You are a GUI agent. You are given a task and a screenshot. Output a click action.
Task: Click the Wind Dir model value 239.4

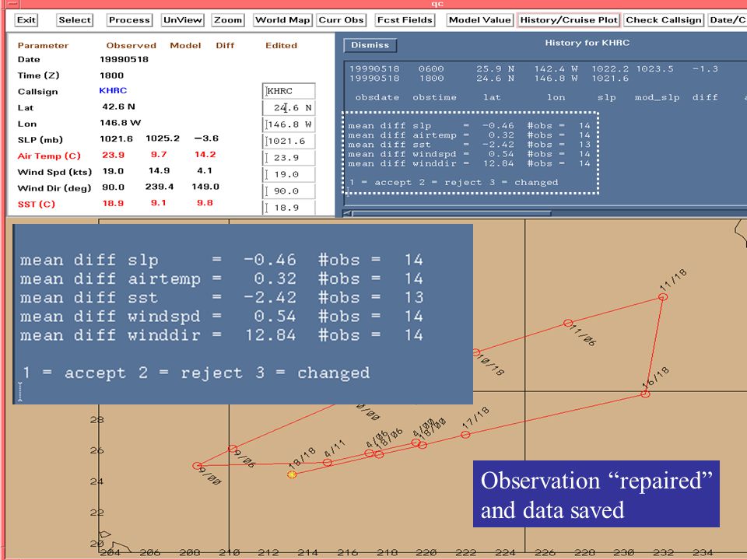(160, 187)
